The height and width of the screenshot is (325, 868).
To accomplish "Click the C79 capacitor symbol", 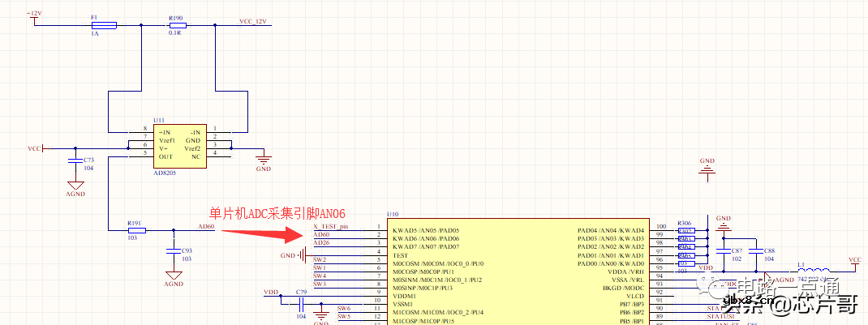I will pyautogui.click(x=302, y=303).
